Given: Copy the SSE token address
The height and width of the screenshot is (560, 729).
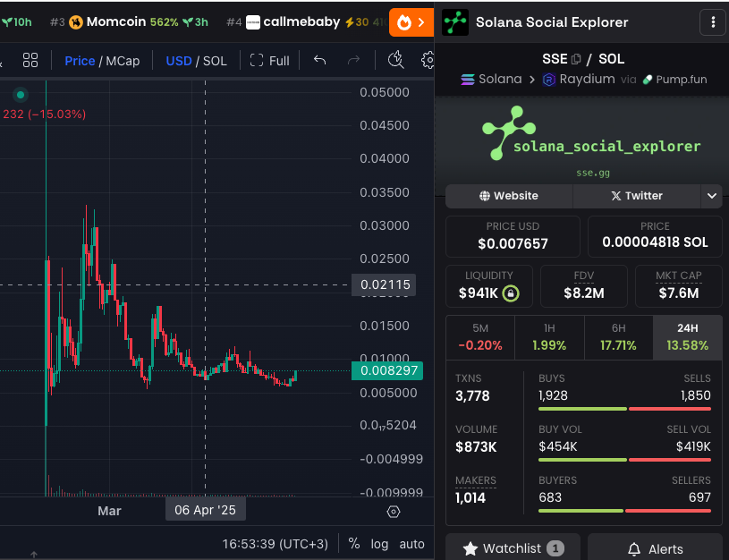Looking at the screenshot, I should (x=576, y=59).
